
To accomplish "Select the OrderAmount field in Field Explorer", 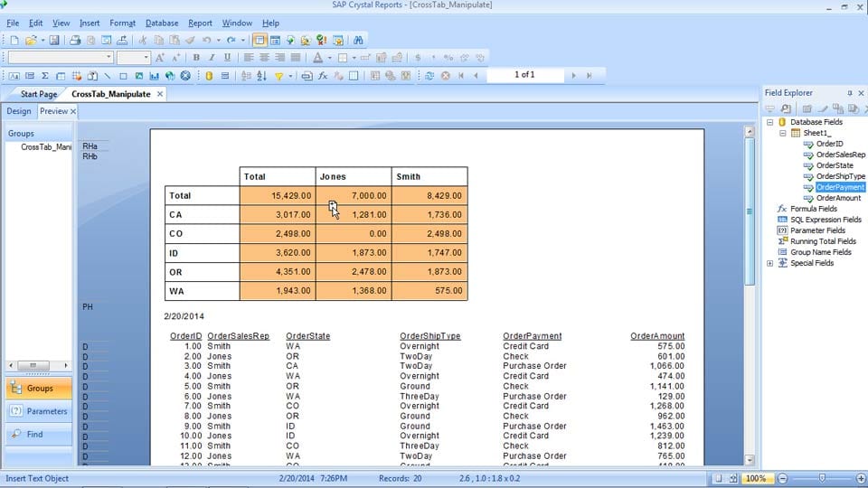I will coord(838,198).
